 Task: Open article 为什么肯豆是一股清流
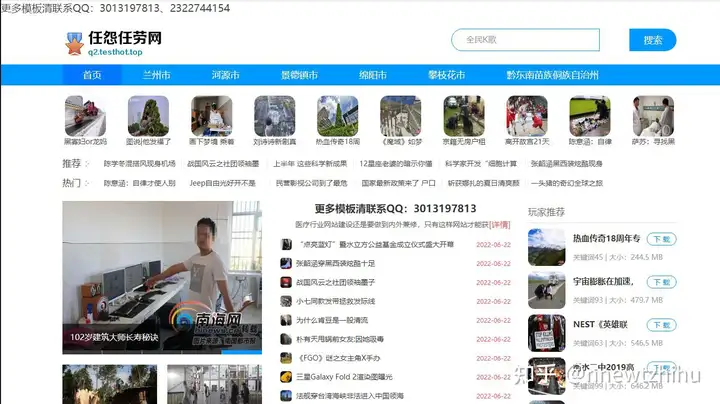(x=332, y=320)
